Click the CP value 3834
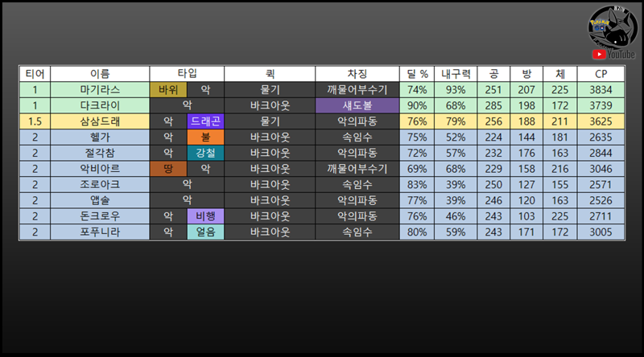The image size is (644, 357). (601, 90)
